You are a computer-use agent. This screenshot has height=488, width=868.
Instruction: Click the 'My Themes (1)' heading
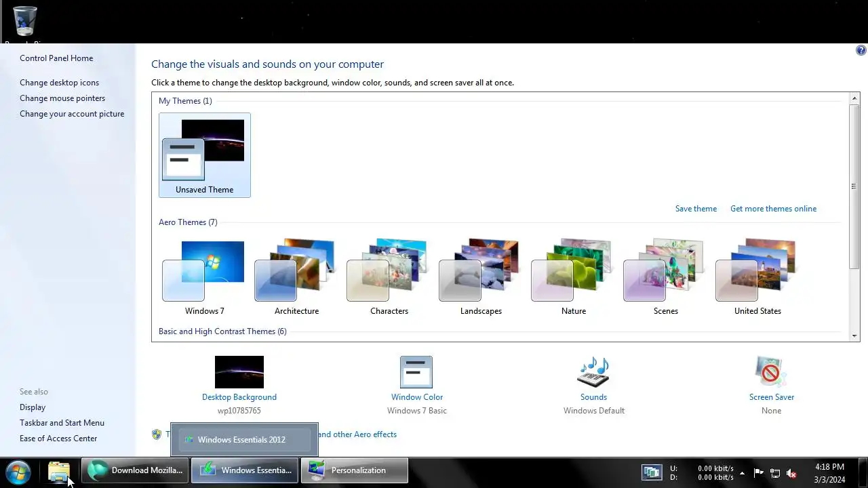185,101
